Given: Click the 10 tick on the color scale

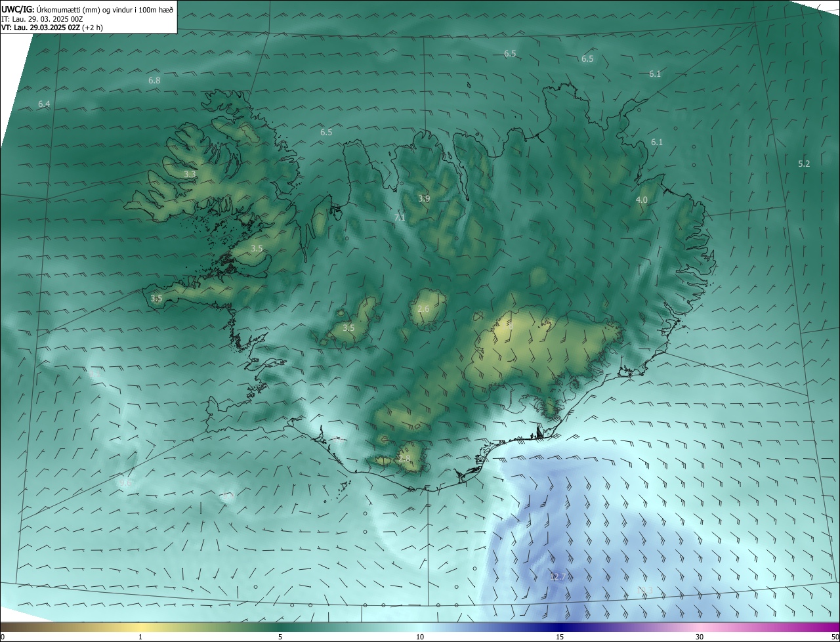Looking at the screenshot, I should tap(420, 637).
